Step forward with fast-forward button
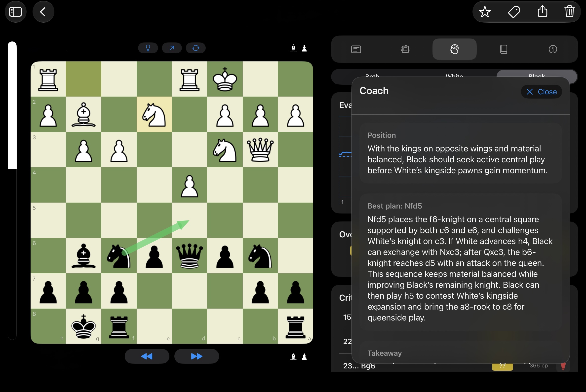 tap(196, 356)
